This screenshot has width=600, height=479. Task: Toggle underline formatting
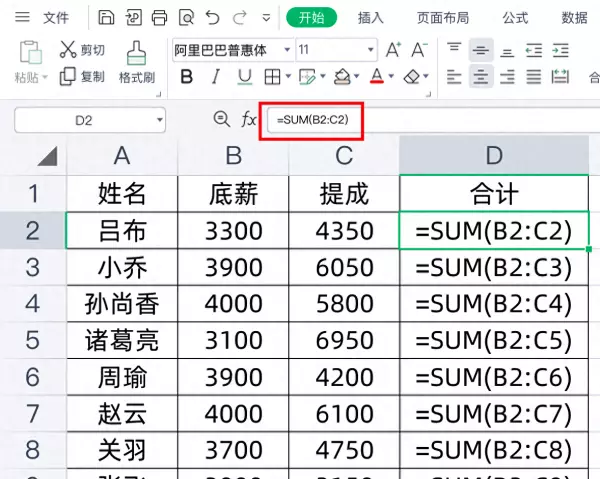click(244, 77)
